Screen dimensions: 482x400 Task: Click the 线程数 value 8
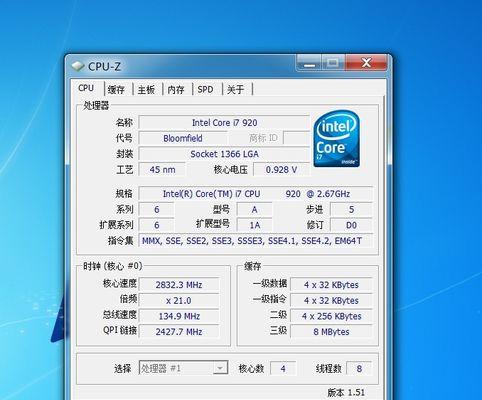pyautogui.click(x=359, y=368)
